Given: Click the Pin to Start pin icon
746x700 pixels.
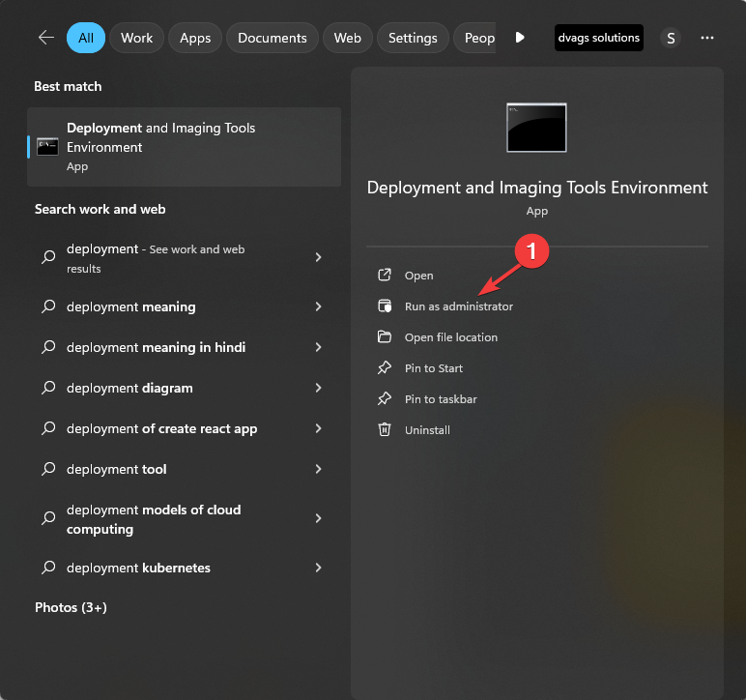Looking at the screenshot, I should pyautogui.click(x=385, y=367).
